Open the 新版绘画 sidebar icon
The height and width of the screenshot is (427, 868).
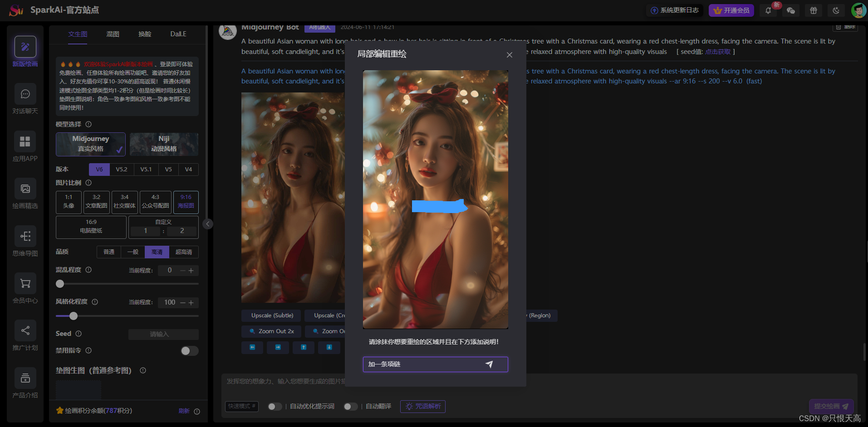click(25, 47)
